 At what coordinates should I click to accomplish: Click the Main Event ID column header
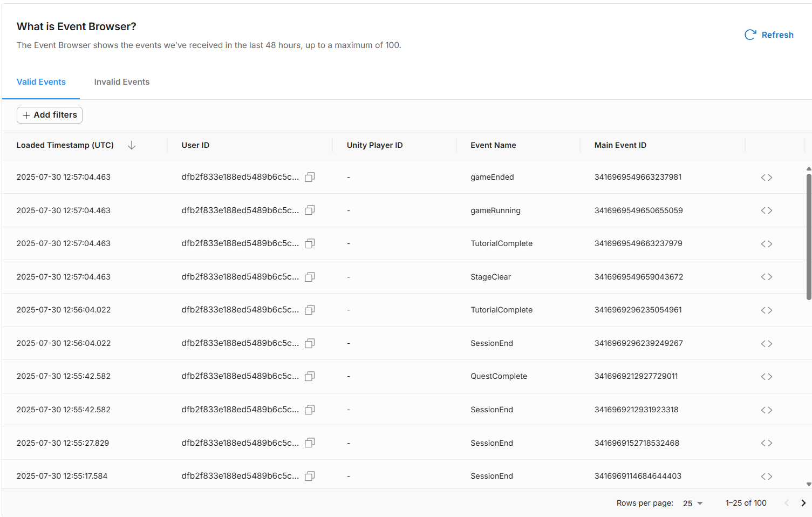click(620, 145)
